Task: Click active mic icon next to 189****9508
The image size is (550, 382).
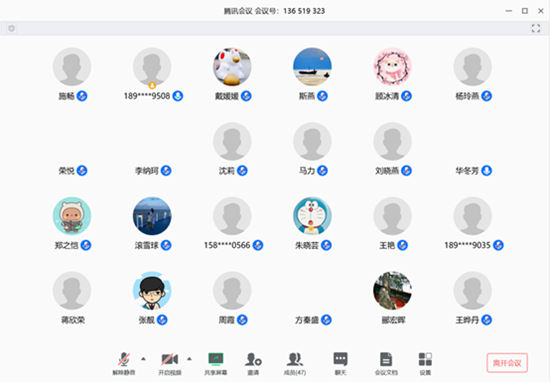Action: click(178, 96)
